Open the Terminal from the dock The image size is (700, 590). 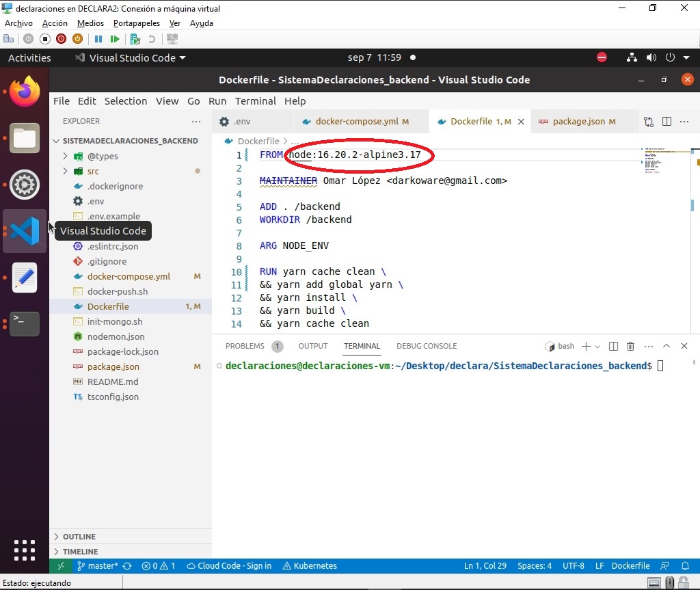[25, 323]
